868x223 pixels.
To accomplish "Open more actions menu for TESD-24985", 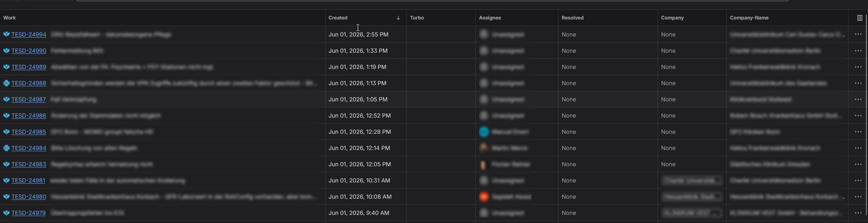I will coord(858,132).
